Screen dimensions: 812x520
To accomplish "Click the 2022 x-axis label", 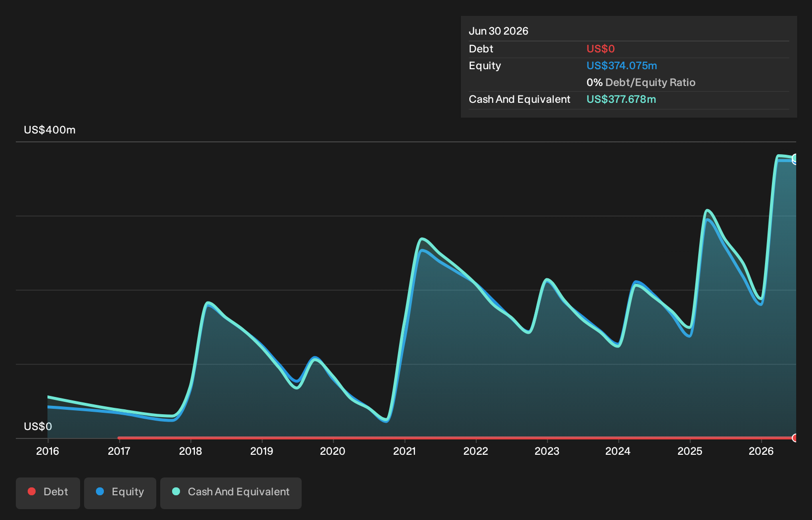I will (476, 451).
